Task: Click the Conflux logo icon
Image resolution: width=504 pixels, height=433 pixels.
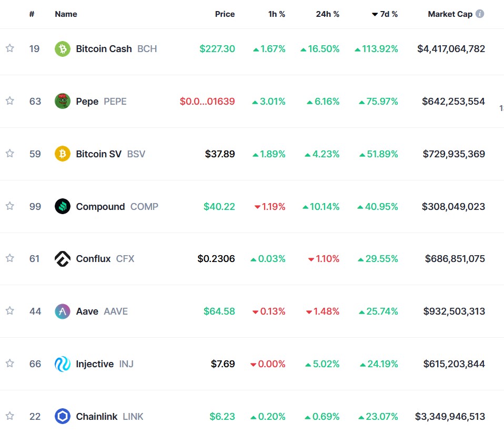Action: [63, 259]
